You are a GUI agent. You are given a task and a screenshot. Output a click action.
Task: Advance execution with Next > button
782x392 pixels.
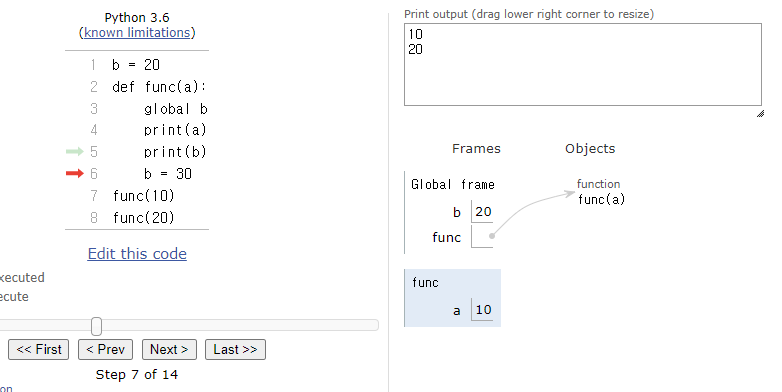click(x=169, y=350)
